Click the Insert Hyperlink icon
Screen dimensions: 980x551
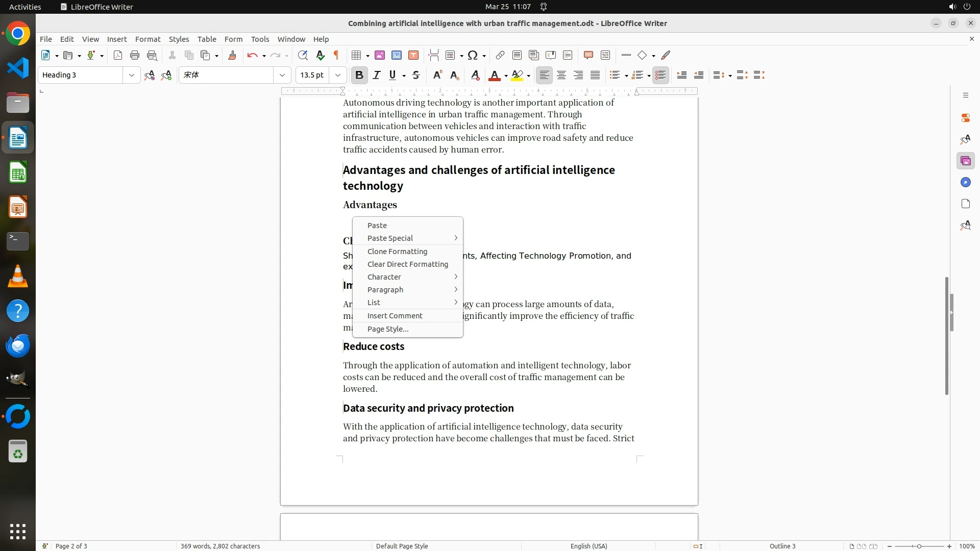point(500,55)
